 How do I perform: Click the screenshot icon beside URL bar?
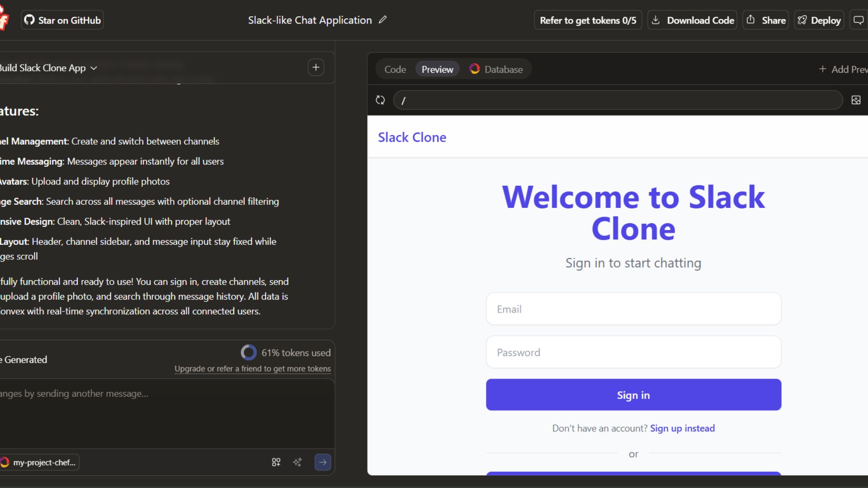coord(856,100)
